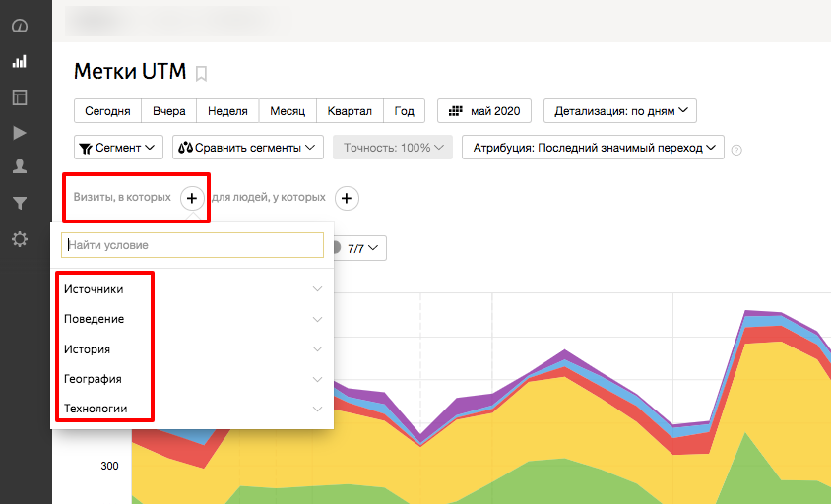Viewport: 831px width, 504px height.
Task: Click the user profile icon in sidebar
Action: (19, 167)
